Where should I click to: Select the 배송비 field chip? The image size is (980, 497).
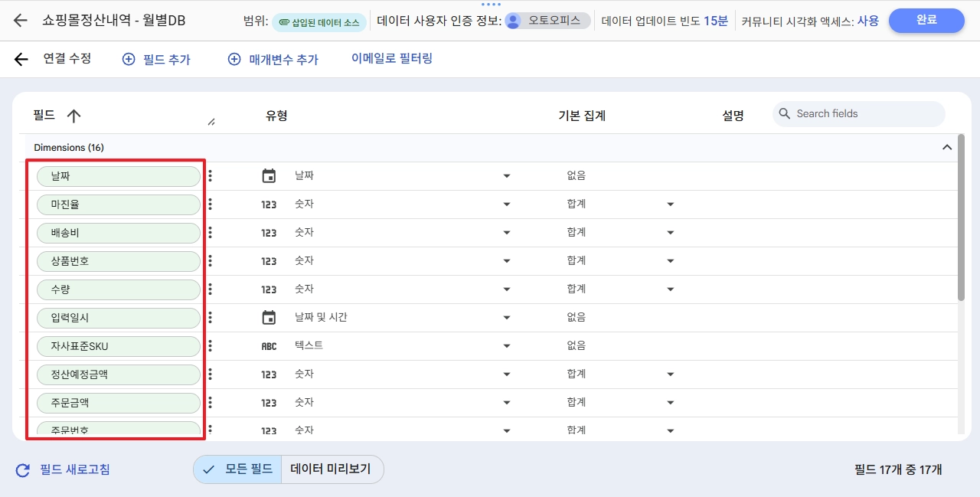(119, 233)
